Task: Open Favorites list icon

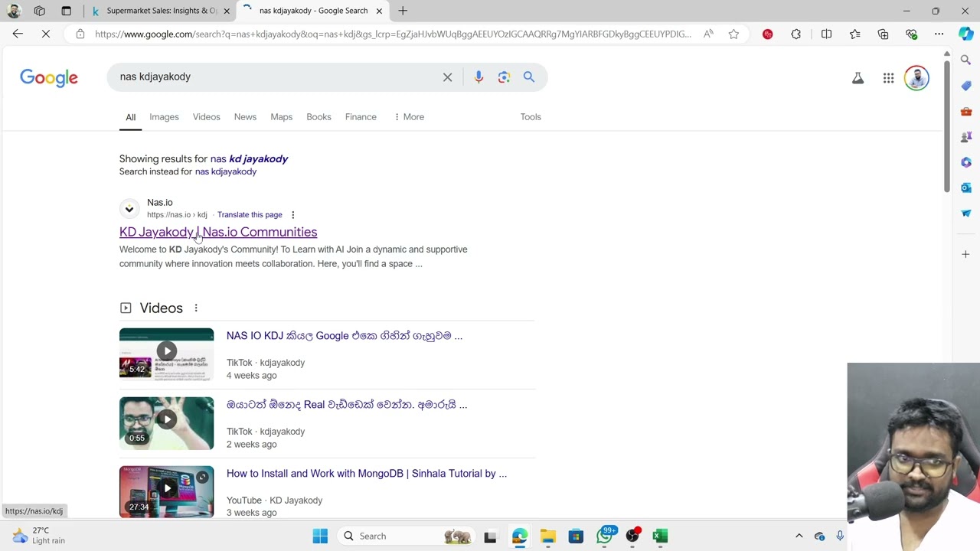Action: [854, 34]
